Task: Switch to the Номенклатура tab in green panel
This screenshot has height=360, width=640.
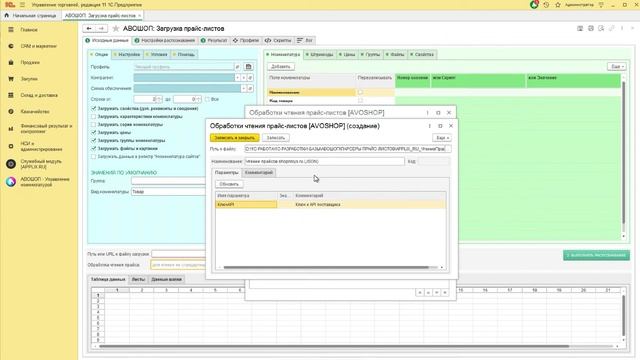Action: click(283, 54)
